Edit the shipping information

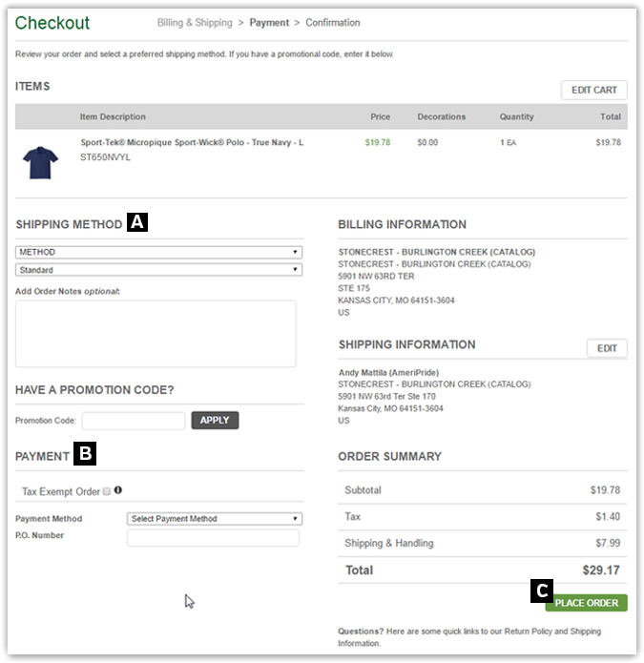(x=607, y=348)
